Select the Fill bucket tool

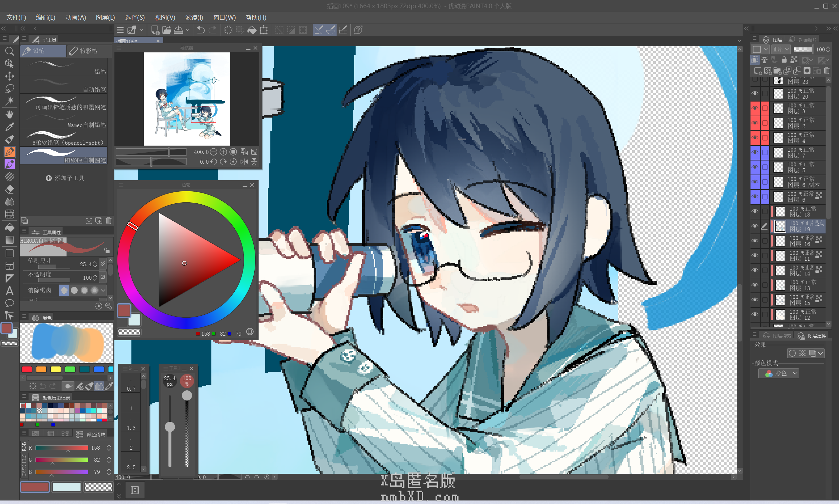[10, 228]
